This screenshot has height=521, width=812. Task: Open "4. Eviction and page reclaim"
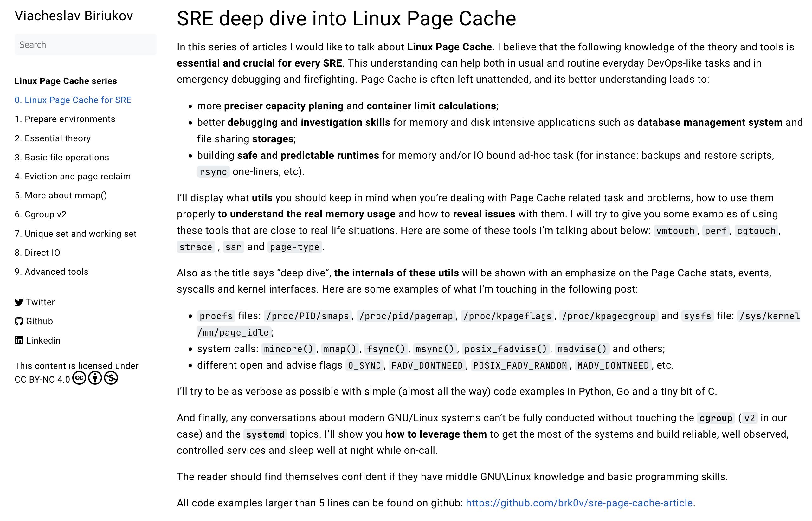click(73, 176)
